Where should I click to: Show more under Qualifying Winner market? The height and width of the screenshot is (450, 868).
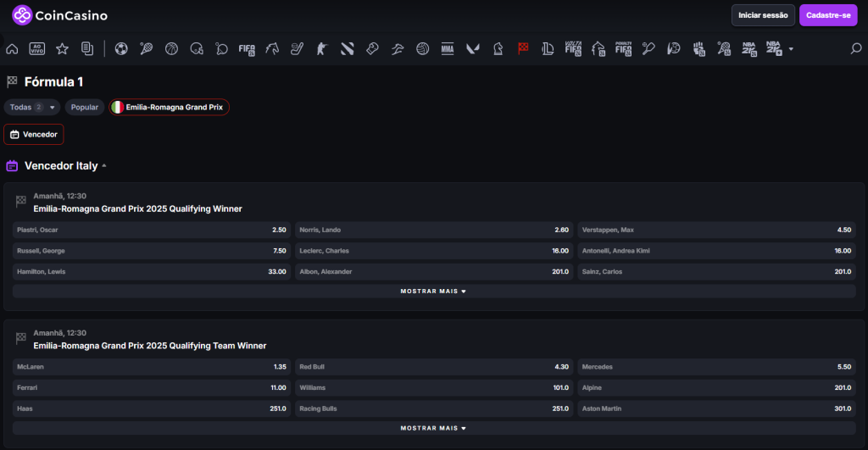point(434,292)
